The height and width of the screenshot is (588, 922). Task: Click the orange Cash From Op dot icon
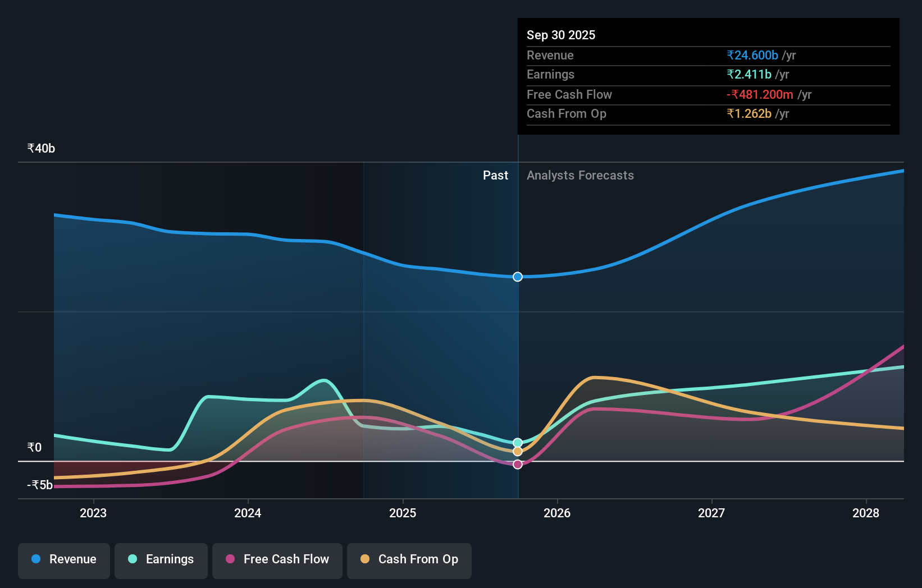click(366, 559)
